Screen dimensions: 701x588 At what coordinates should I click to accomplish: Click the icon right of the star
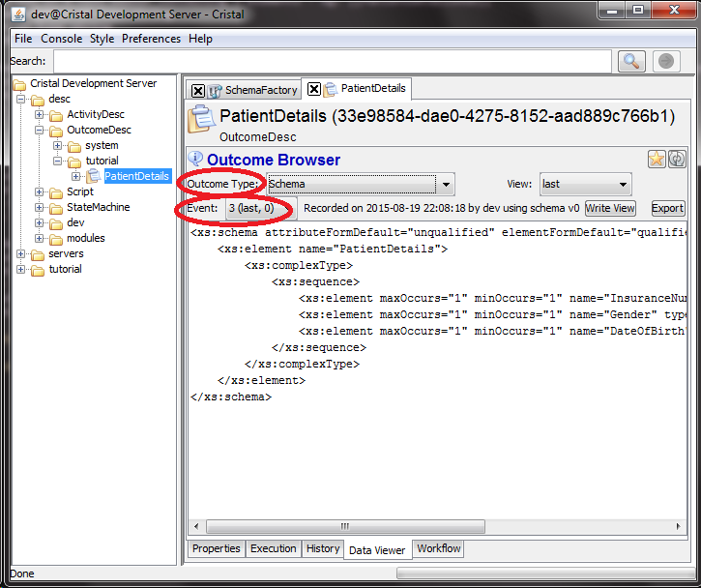[x=677, y=160]
